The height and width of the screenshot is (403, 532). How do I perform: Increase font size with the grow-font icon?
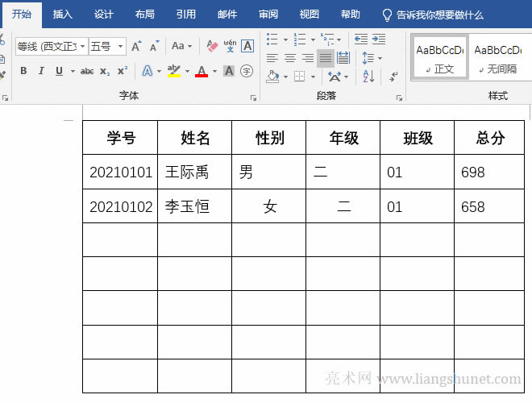pos(136,46)
